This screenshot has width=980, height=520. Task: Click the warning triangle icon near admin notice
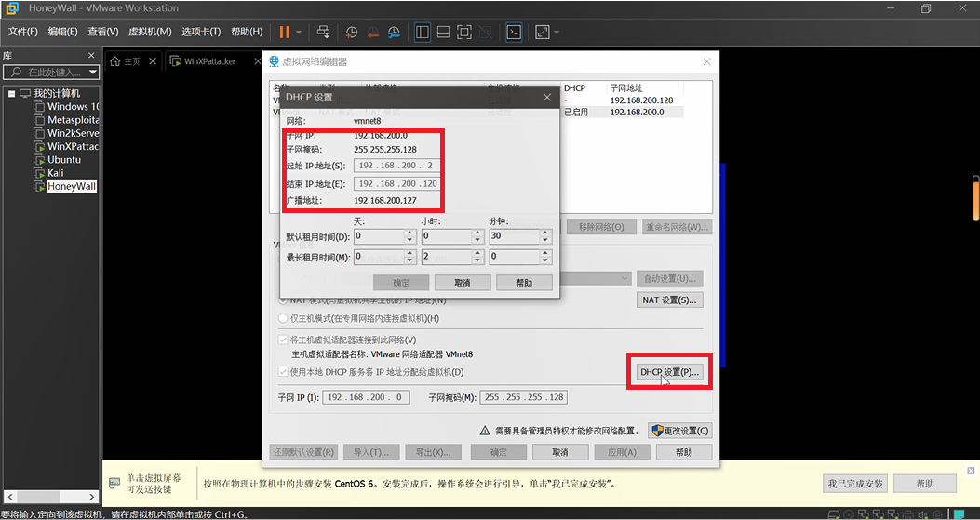pyautogui.click(x=484, y=431)
